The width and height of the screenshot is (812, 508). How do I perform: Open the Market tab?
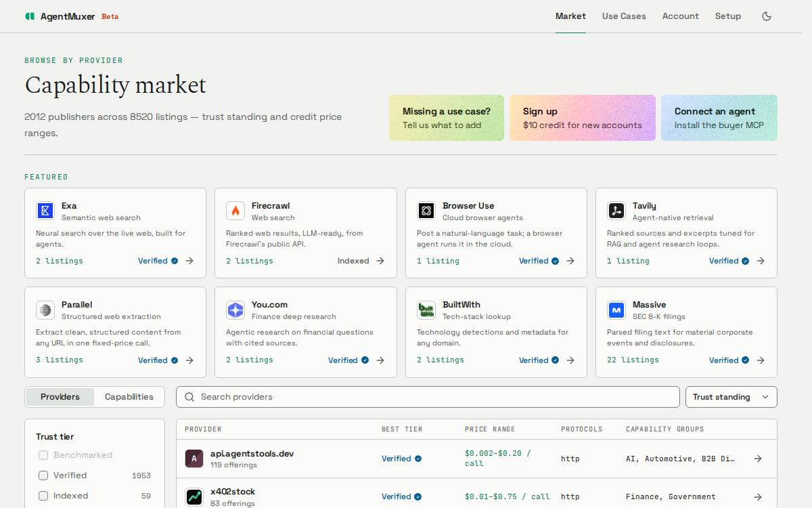[x=570, y=16]
